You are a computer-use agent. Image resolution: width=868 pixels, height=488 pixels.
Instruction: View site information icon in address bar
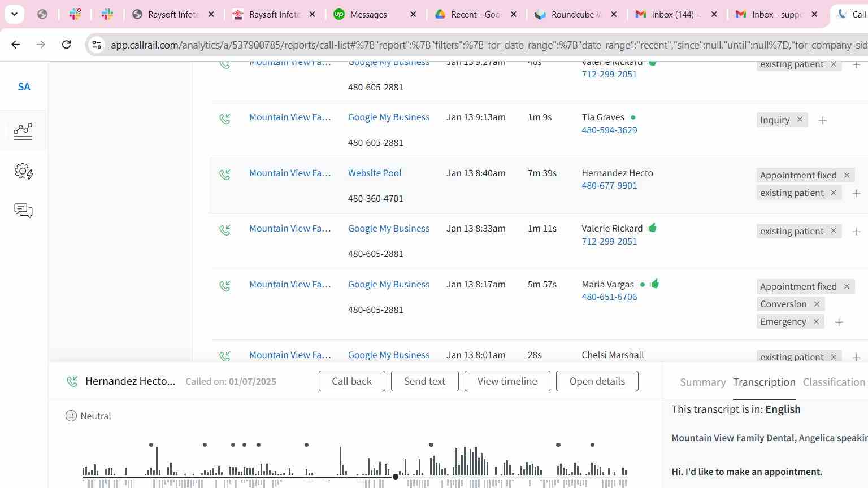click(x=97, y=45)
